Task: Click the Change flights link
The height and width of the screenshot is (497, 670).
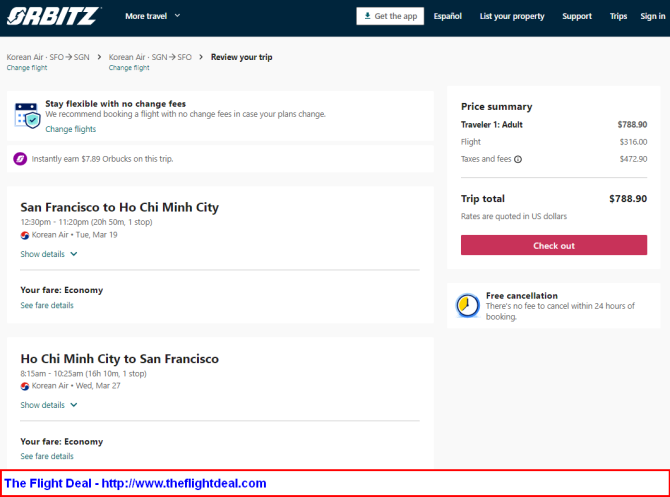Action: [71, 129]
